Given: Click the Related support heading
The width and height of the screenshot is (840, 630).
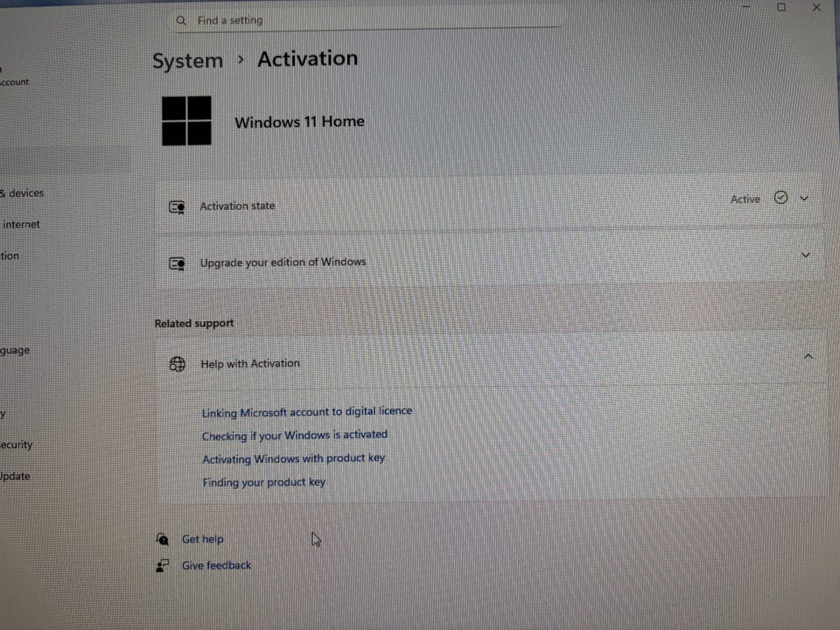Looking at the screenshot, I should coord(194,323).
